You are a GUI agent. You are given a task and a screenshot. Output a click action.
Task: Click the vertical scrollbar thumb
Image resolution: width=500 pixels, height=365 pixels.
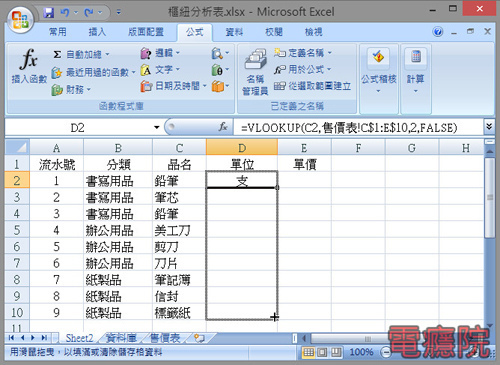point(490,198)
